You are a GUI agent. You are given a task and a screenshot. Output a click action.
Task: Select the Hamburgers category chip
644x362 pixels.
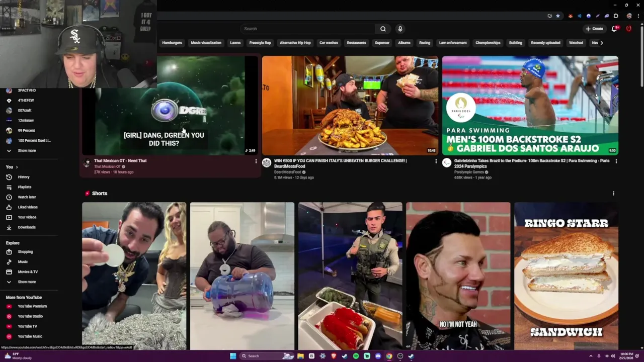coord(172,43)
